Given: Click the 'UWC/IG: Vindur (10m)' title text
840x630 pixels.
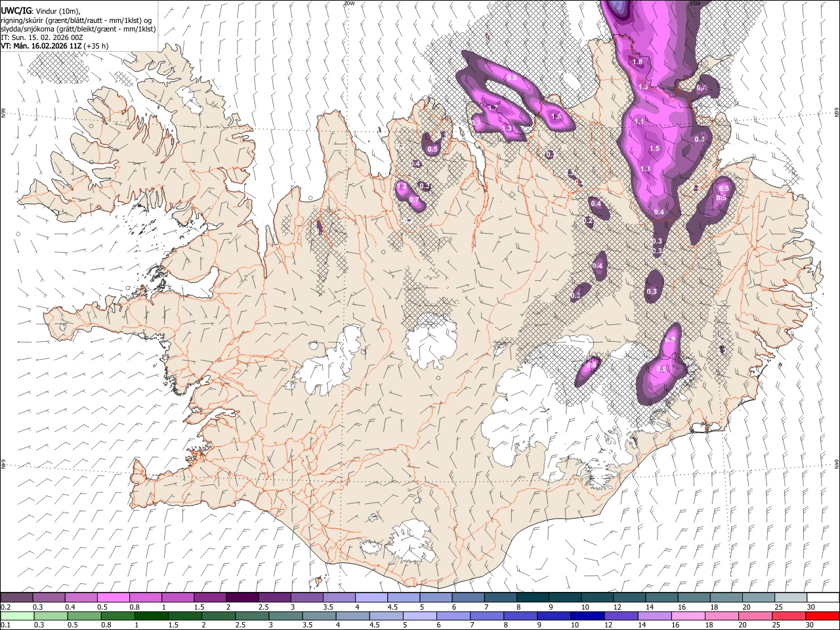Looking at the screenshot, I should [x=41, y=11].
